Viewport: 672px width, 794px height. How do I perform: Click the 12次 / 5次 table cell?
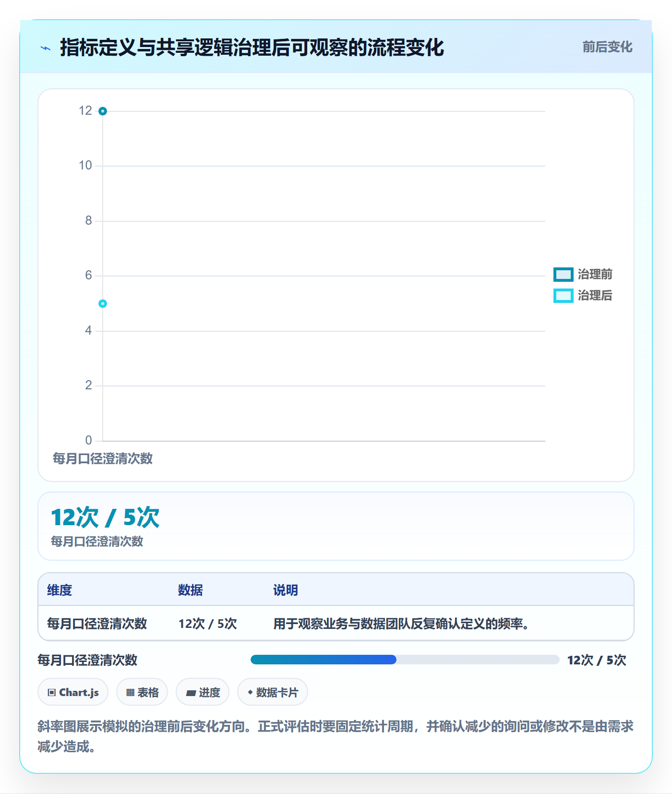pos(208,624)
